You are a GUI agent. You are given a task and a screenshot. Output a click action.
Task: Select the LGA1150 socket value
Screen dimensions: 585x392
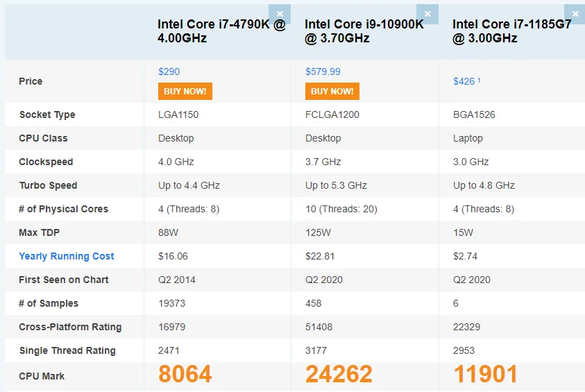(x=178, y=114)
